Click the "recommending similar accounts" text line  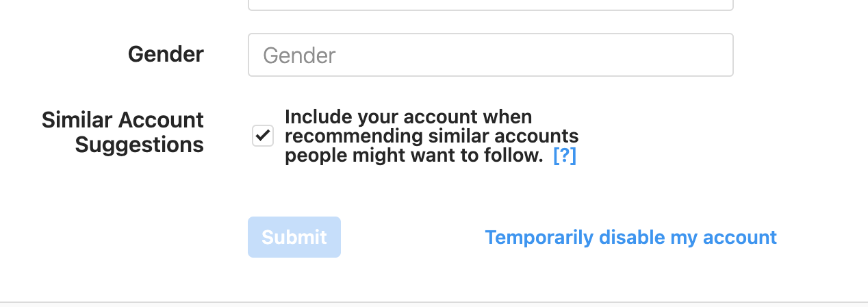pos(431,136)
